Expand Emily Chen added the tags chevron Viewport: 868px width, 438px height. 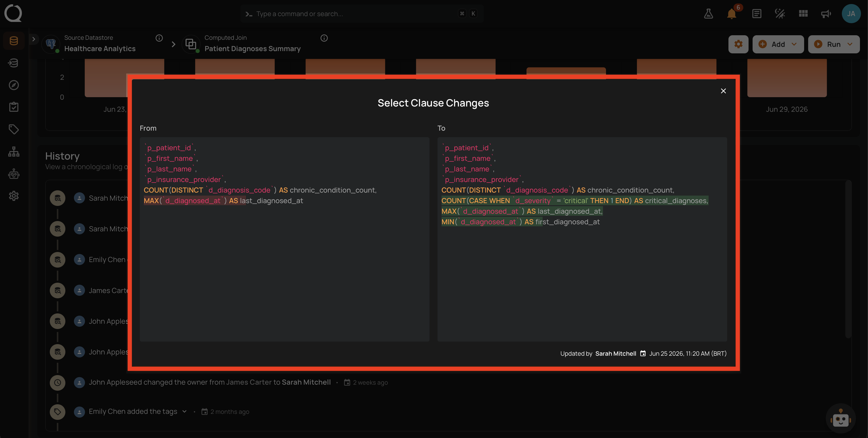point(184,411)
